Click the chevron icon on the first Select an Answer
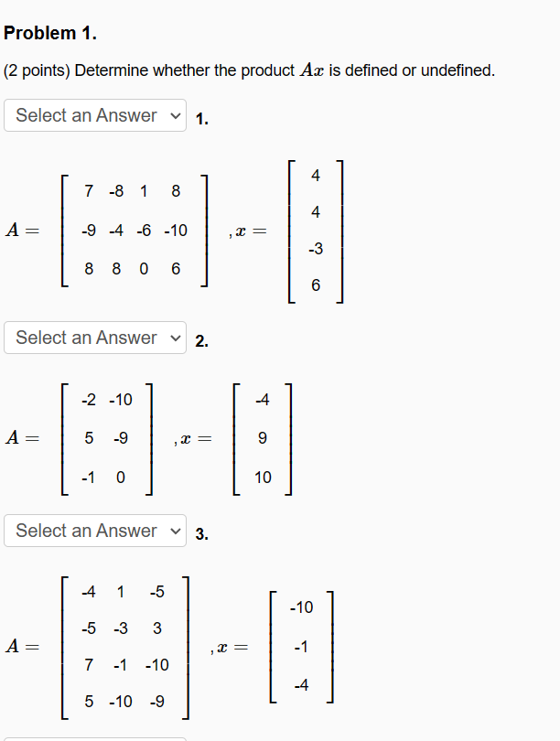 [x=177, y=115]
